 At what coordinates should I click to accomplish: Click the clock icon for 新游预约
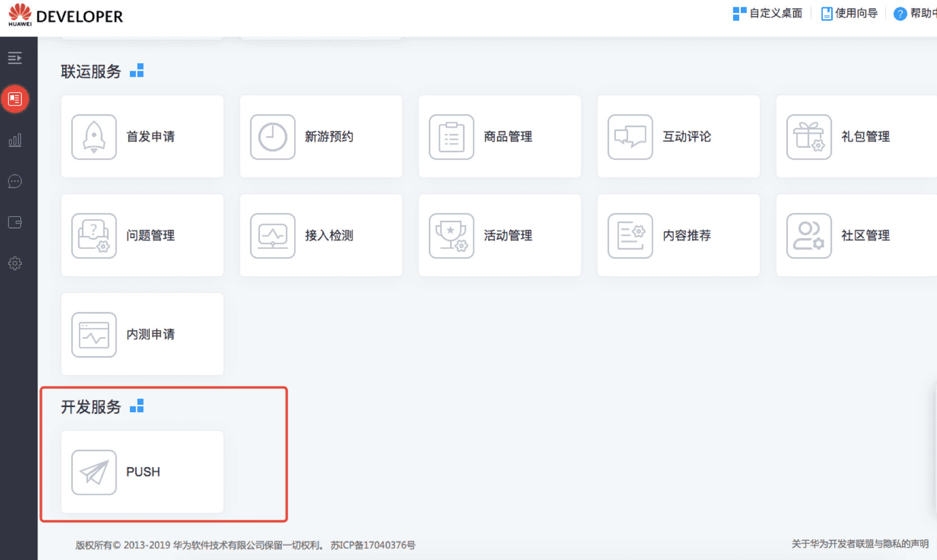[x=273, y=137]
